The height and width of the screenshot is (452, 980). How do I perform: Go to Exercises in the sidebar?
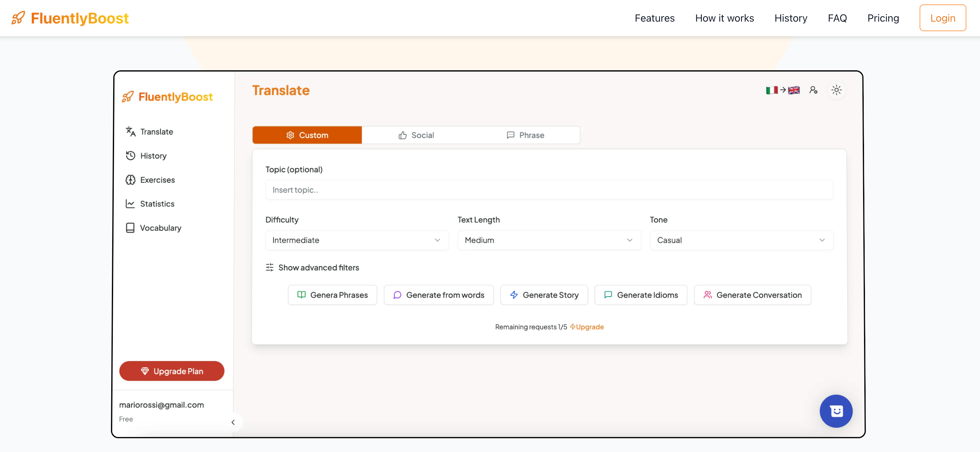157,180
